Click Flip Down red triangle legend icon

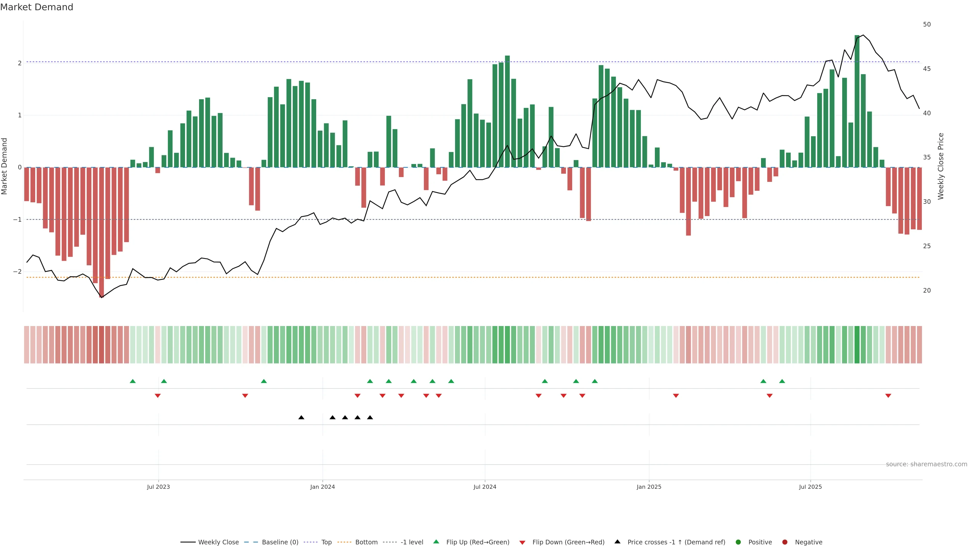522,543
